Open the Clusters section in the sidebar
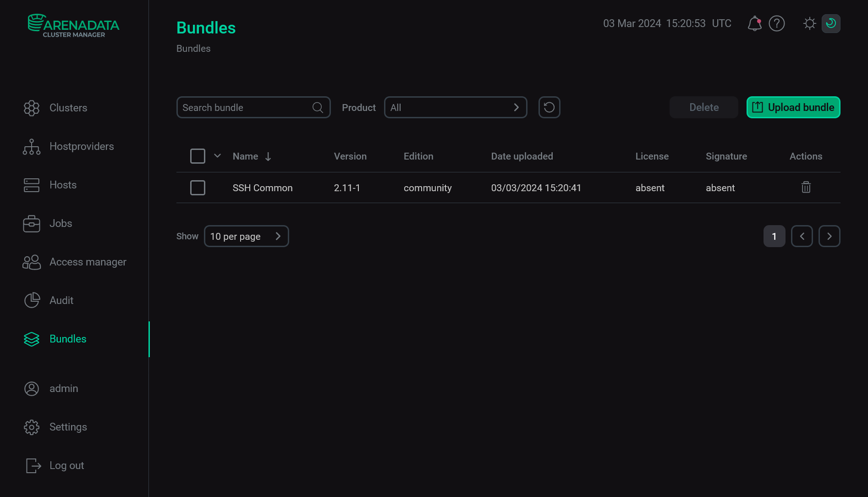This screenshot has width=868, height=497. point(68,108)
